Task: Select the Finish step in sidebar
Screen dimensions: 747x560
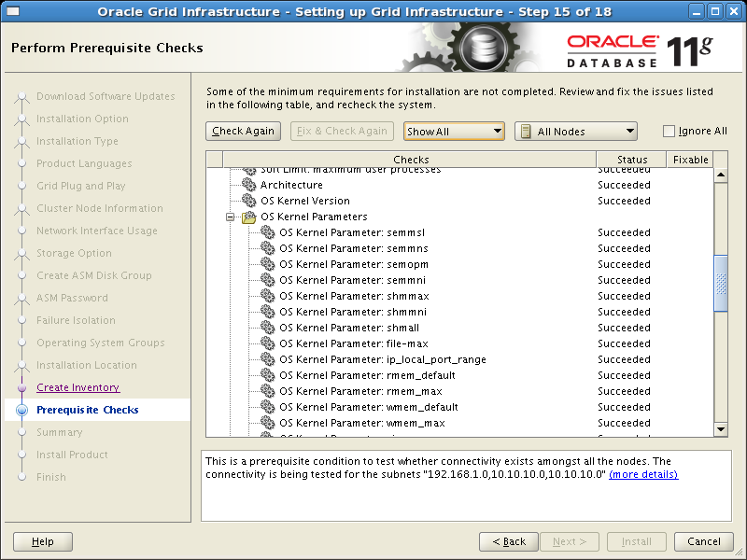Action: (x=51, y=477)
